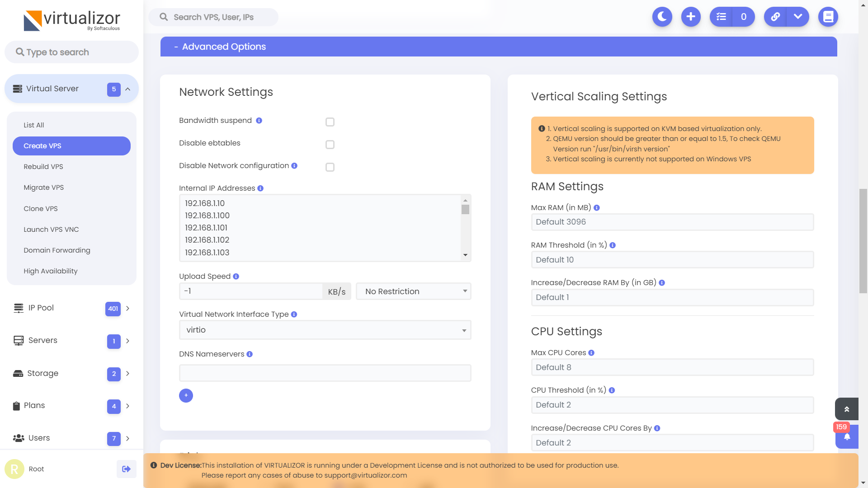This screenshot has width=868, height=488.
Task: Open the virtio interface type dropdown
Action: (325, 330)
